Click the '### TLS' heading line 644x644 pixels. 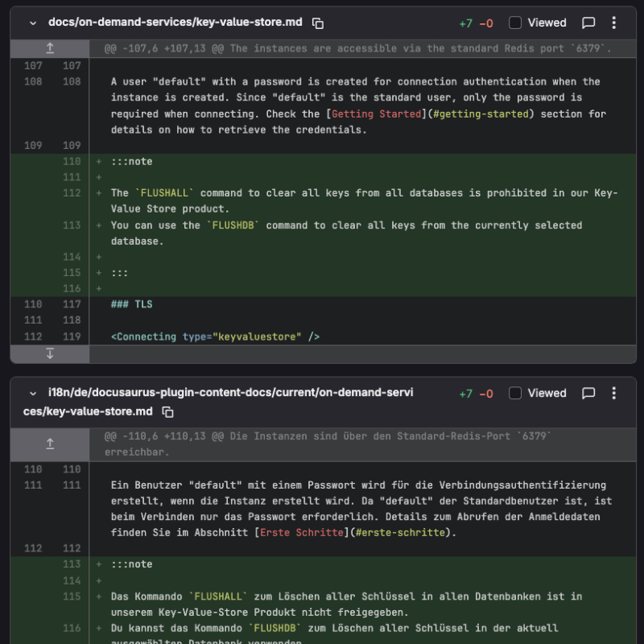click(131, 304)
